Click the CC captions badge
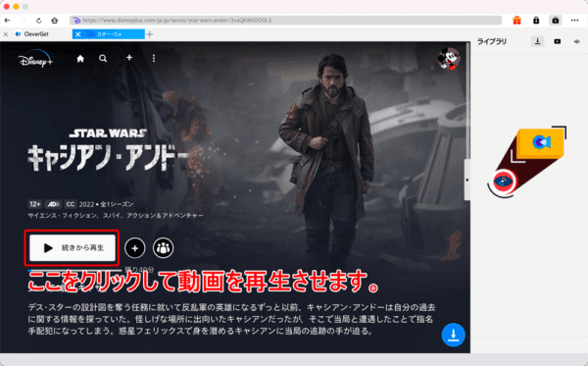588x366 pixels. [71, 204]
